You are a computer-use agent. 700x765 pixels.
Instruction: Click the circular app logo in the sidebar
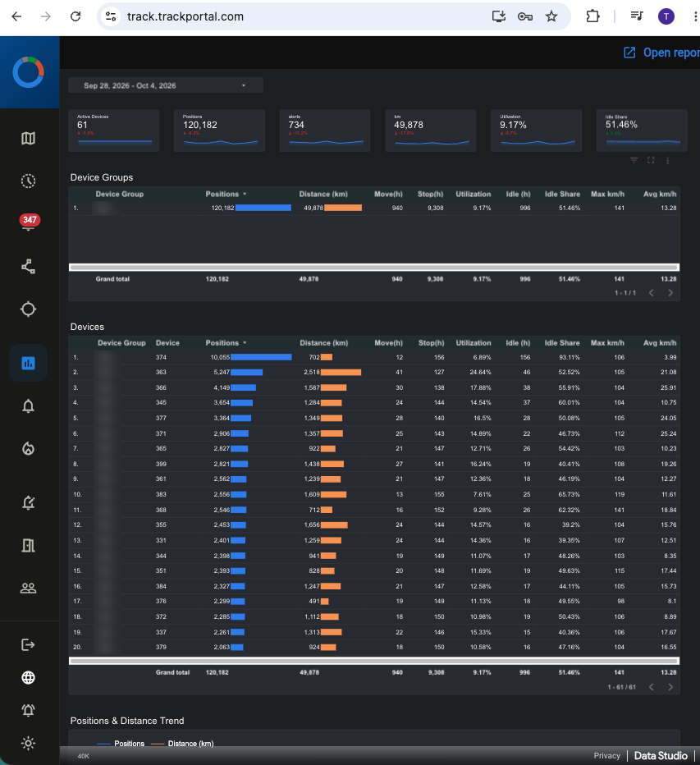click(28, 72)
